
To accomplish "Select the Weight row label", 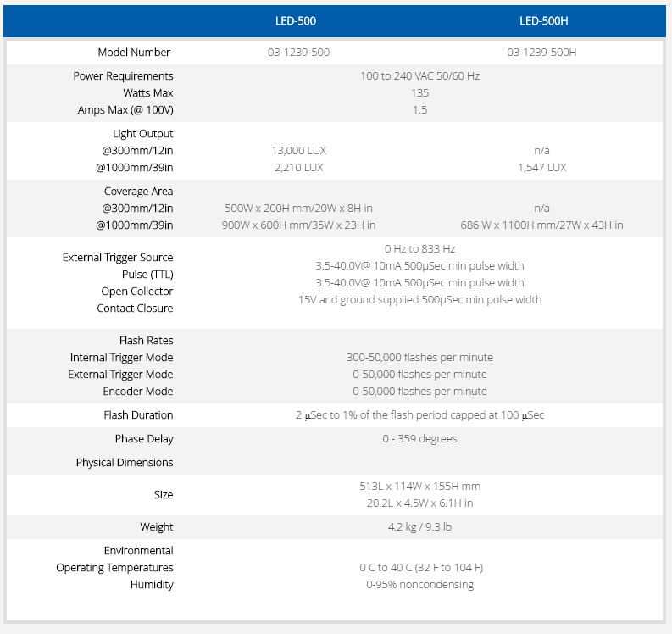I will pyautogui.click(x=157, y=527).
